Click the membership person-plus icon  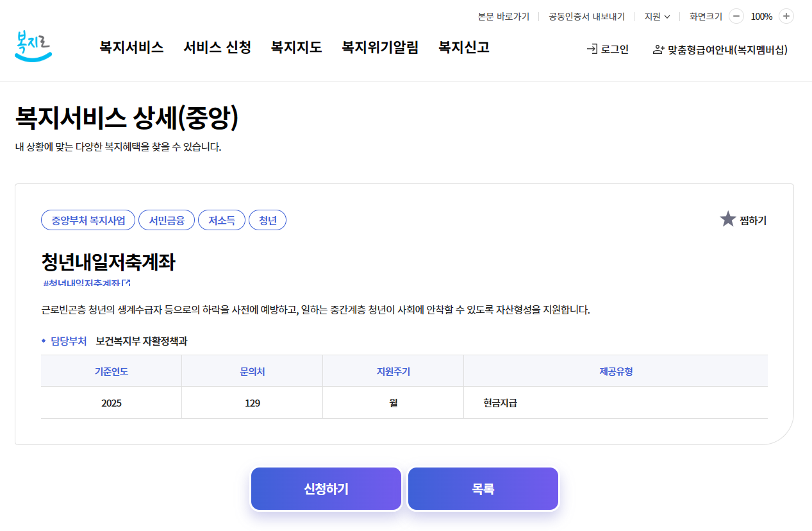tap(658, 49)
